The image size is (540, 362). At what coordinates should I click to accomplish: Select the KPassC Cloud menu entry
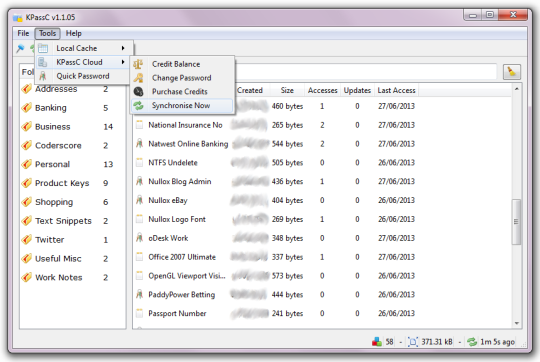point(83,62)
